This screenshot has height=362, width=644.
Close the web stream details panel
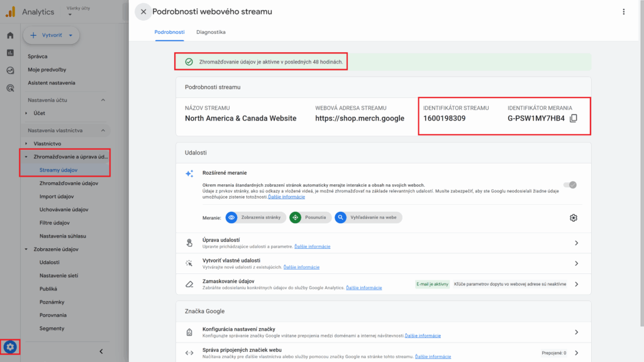click(x=143, y=12)
